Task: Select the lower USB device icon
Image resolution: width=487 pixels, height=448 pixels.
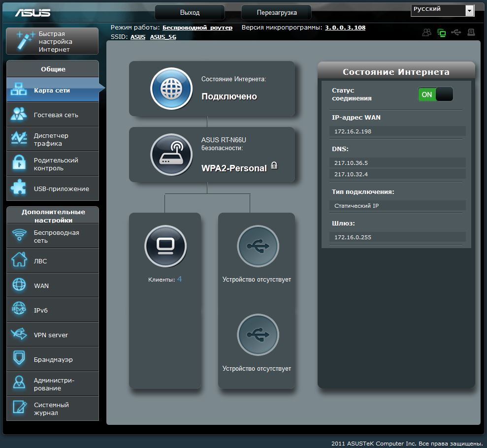Action: (258, 335)
